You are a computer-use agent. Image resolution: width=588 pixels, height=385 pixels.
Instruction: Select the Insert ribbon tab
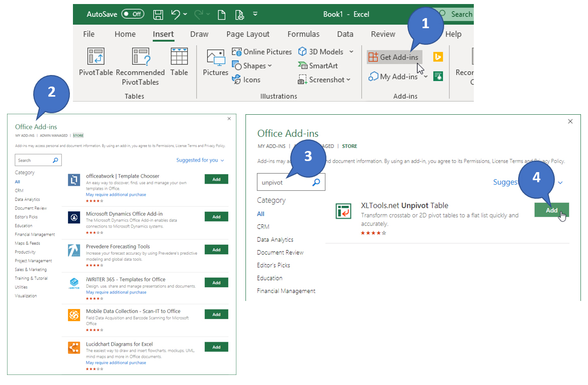coord(163,34)
